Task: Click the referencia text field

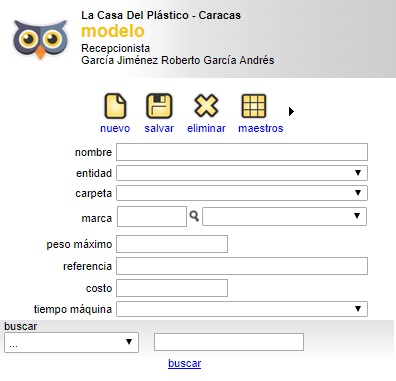Action: pyautogui.click(x=242, y=266)
